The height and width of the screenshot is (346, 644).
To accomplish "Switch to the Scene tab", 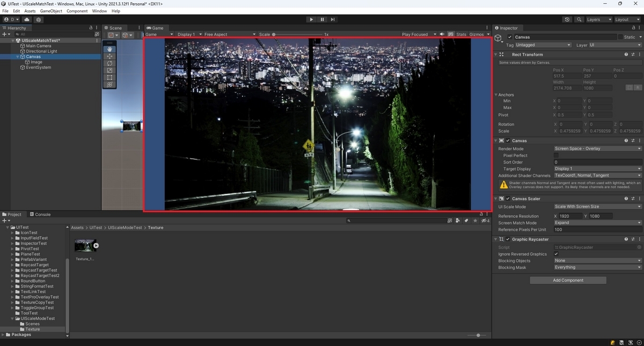I will click(113, 28).
